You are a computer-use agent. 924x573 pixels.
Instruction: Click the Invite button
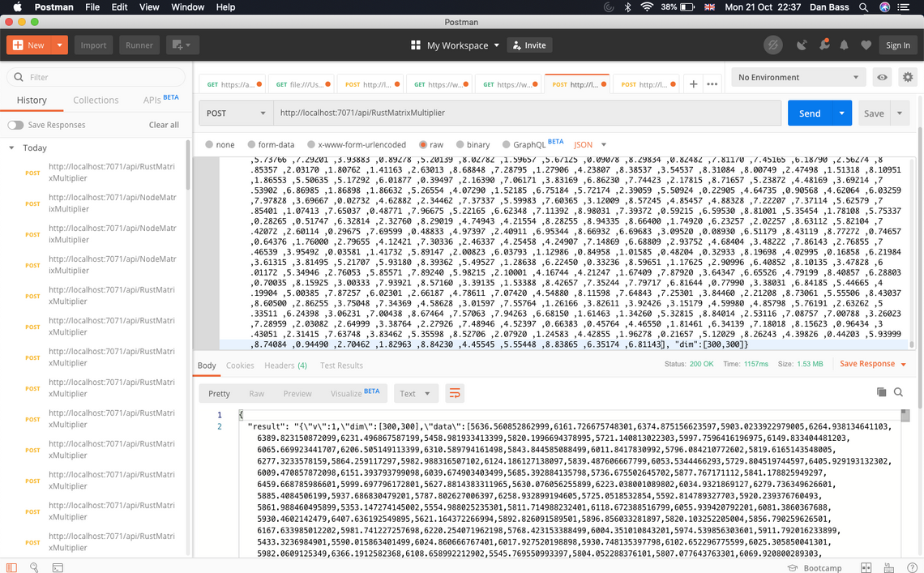tap(529, 45)
